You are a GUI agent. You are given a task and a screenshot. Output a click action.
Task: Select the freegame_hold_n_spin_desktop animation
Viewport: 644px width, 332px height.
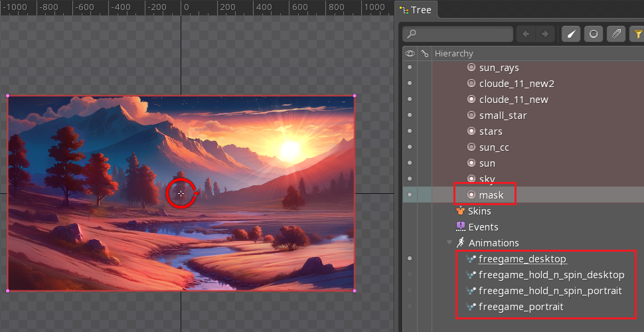[x=551, y=275]
